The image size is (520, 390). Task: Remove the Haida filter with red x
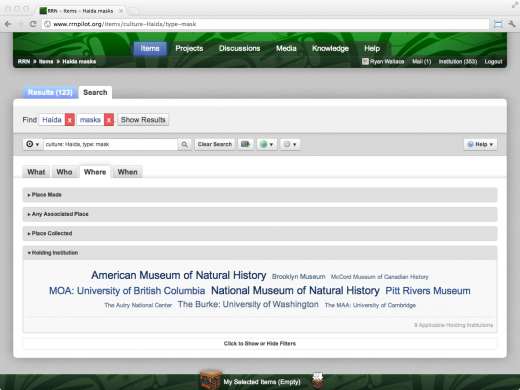point(70,120)
